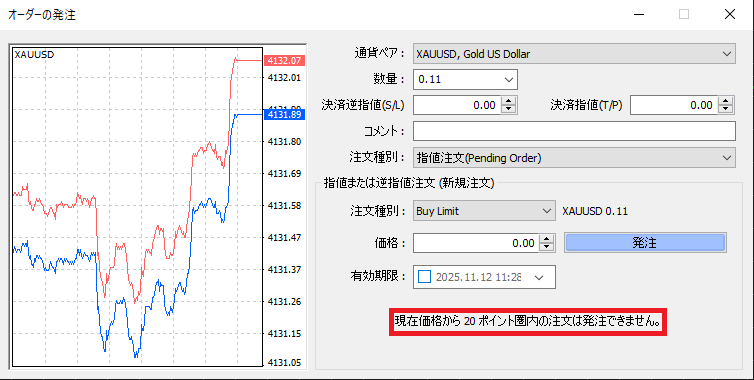Decrease the S/L value with down arrow
The height and width of the screenshot is (380, 754).
[x=509, y=110]
